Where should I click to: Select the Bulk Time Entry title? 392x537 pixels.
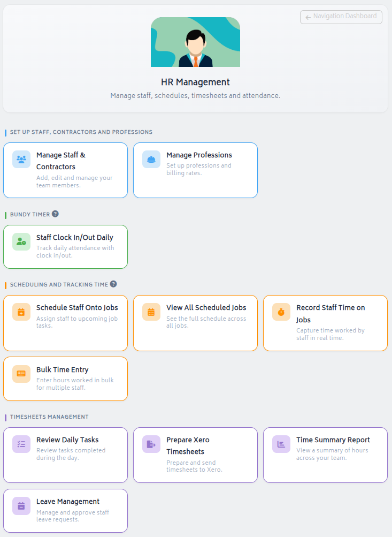[x=63, y=370]
